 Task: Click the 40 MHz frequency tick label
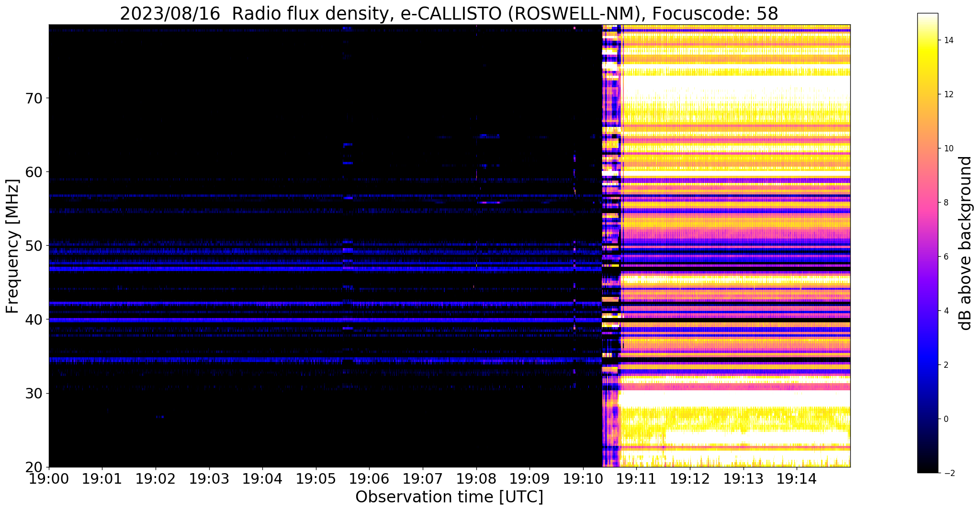pyautogui.click(x=34, y=319)
